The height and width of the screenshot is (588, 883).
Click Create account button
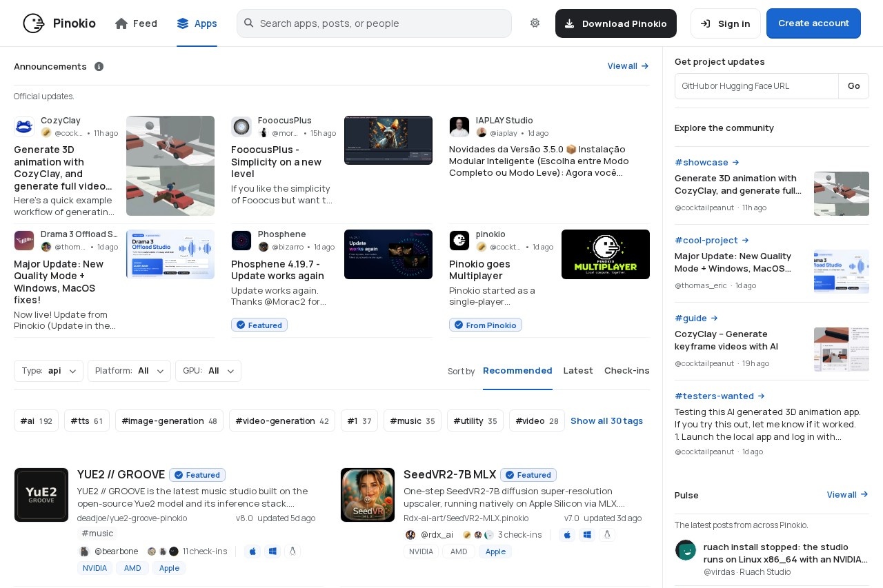(x=813, y=23)
